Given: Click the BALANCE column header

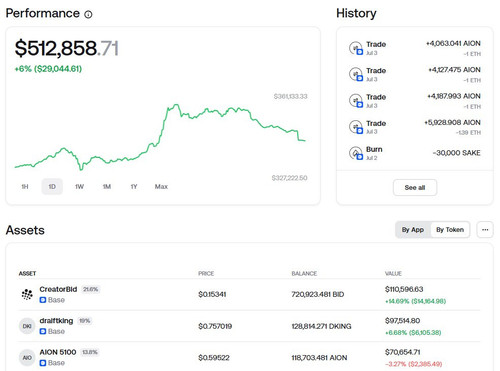Looking at the screenshot, I should 304,274.
